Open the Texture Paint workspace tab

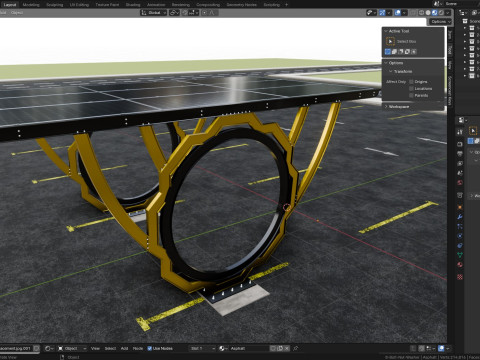click(x=107, y=5)
